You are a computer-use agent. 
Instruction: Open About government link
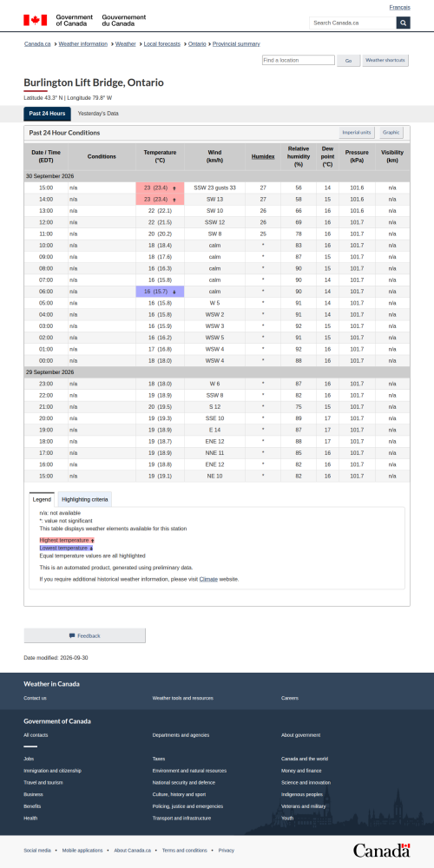pos(300,735)
